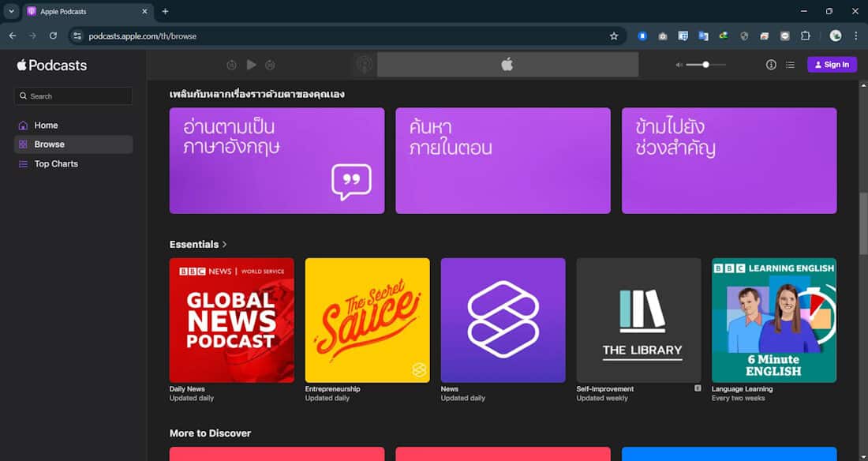Screen dimensions: 868x461
Task: Open the tab search dropdown arrow
Action: point(11,11)
